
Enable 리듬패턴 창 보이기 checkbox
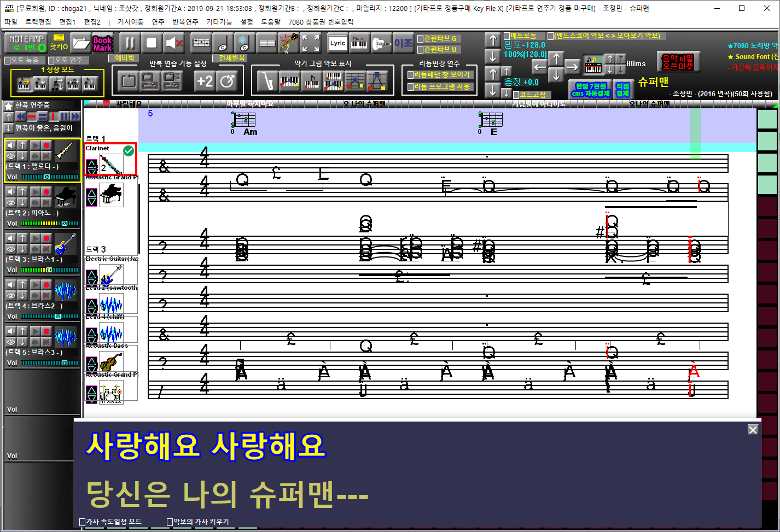(411, 74)
